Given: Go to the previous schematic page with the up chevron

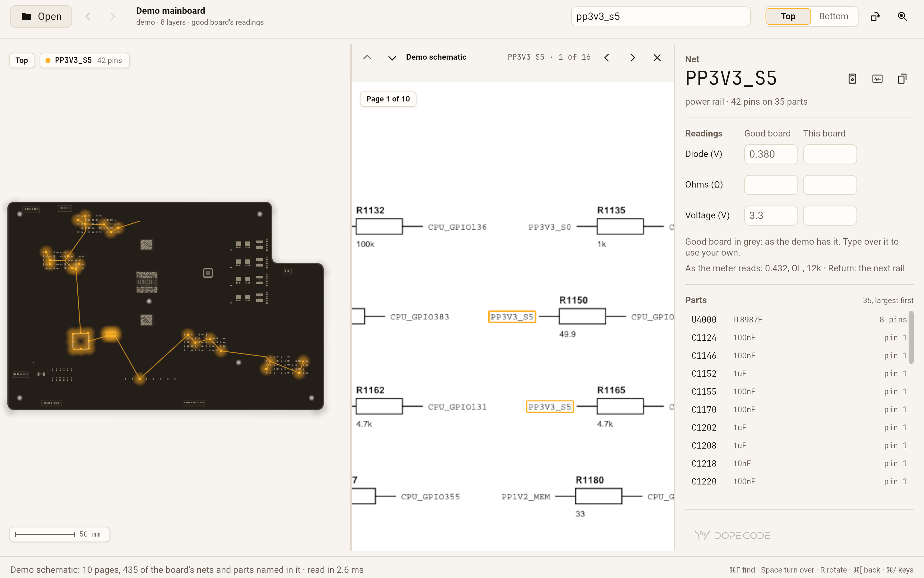Looking at the screenshot, I should tap(367, 57).
